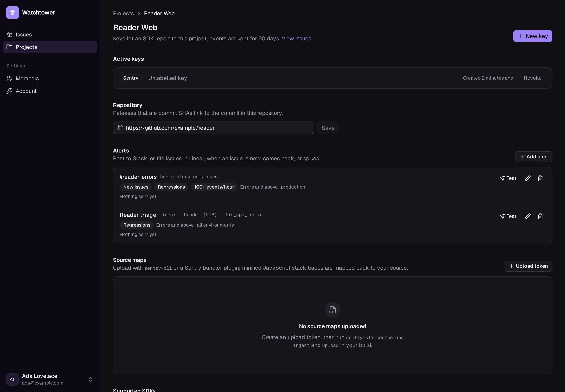Click the Watchtower logo icon
Screen dimensions: 565x392
tap(13, 13)
